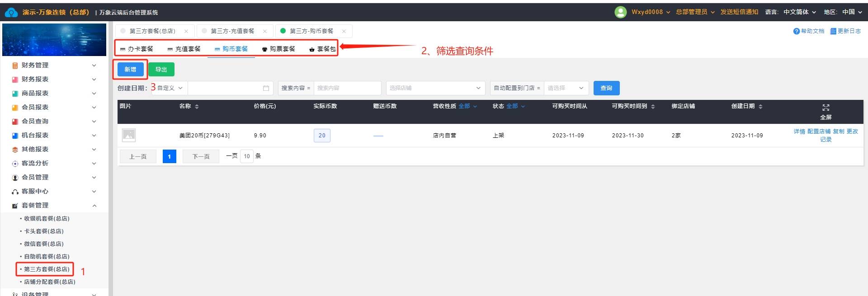
Task: Click the calendar icon in date field
Action: coord(266,88)
